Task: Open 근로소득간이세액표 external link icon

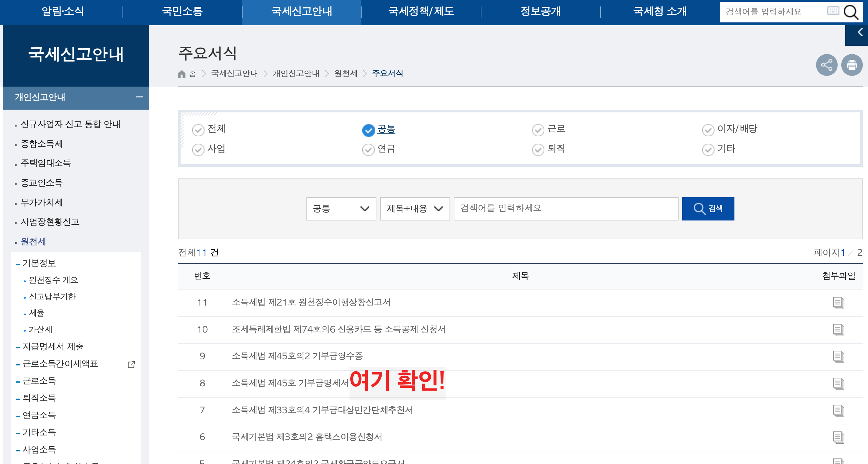Action: (x=131, y=364)
